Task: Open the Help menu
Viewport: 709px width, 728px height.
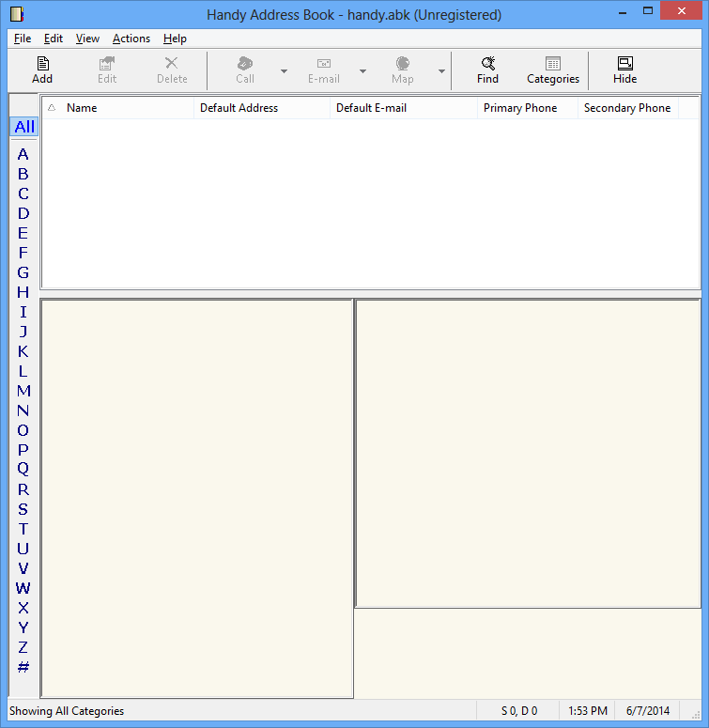Action: 175,39
